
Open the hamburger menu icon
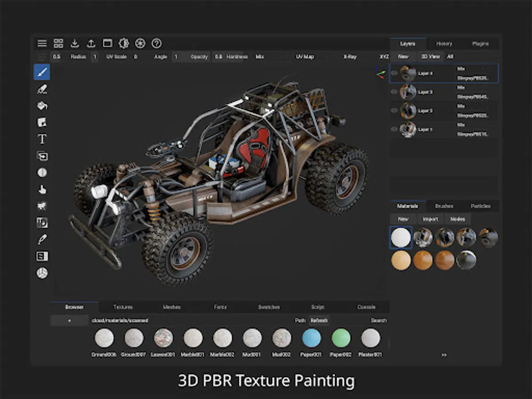coord(42,43)
